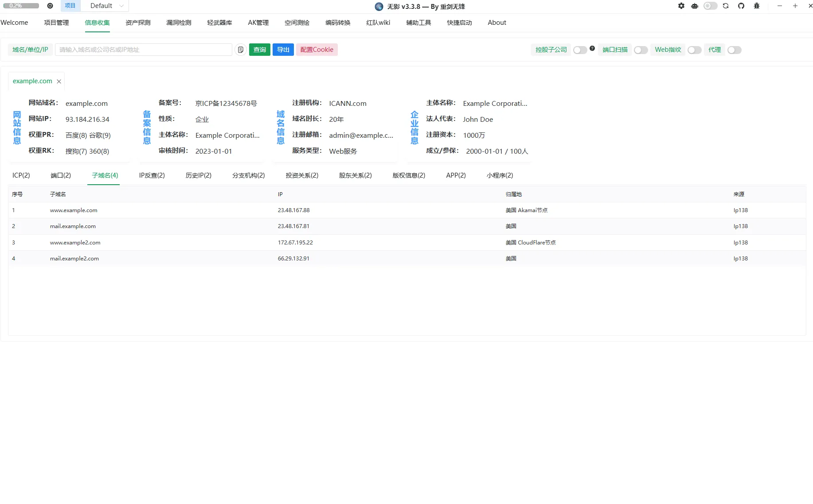The height and width of the screenshot is (504, 813).
Task: Focus the domain/company/IP input field
Action: click(144, 50)
